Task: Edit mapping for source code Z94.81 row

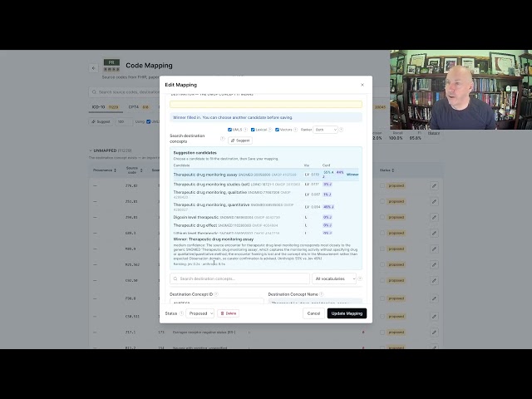Action: point(434,217)
